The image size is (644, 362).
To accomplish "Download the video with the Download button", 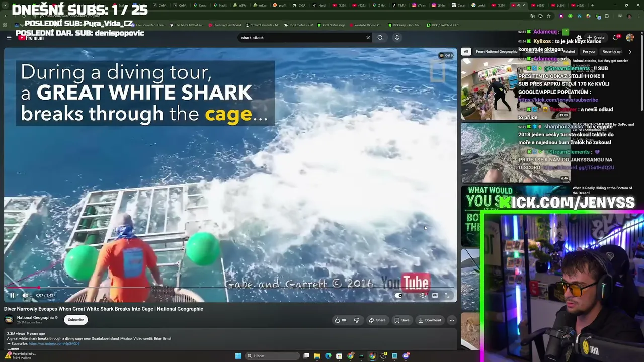I will [x=429, y=320].
